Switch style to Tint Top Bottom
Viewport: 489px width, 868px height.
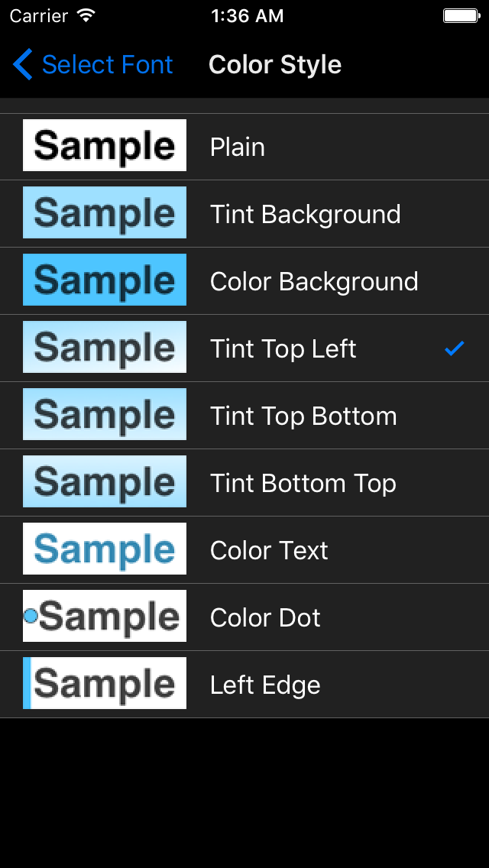coord(303,416)
